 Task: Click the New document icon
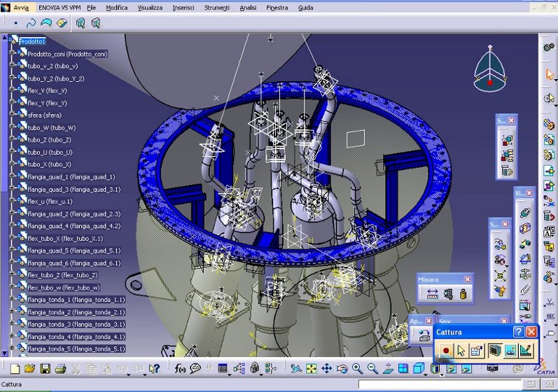(15, 368)
